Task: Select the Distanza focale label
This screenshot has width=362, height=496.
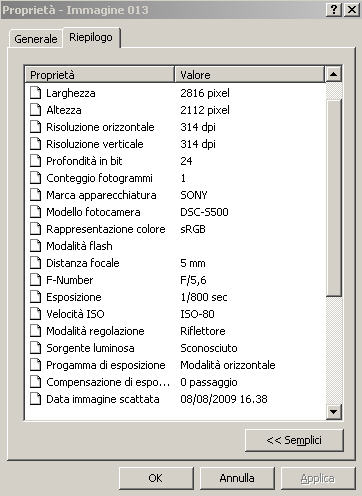Action: (83, 263)
